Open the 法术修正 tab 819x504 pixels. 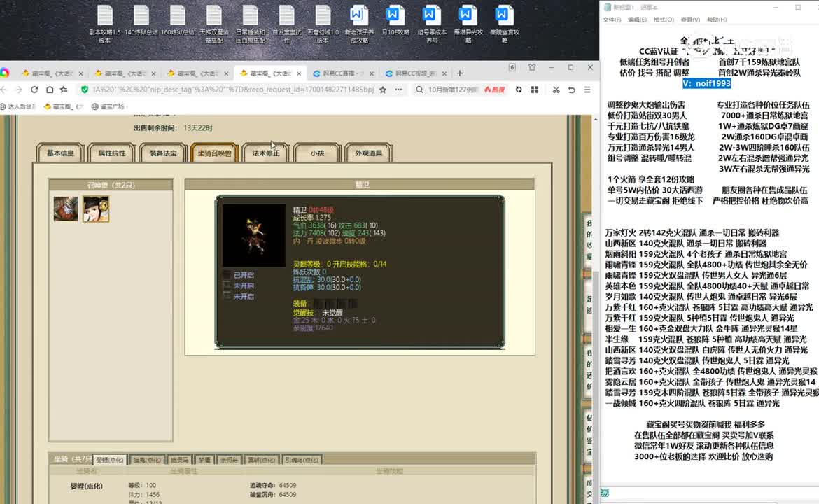266,153
